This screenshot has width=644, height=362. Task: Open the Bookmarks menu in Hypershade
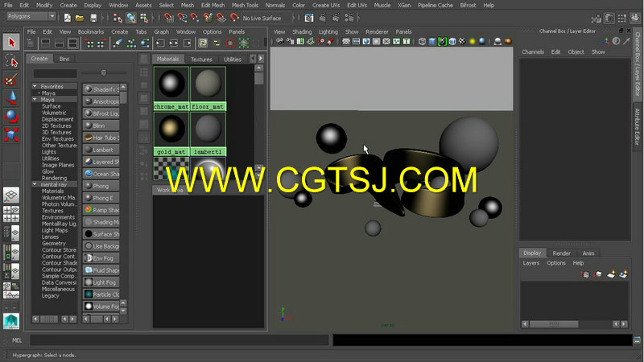[91, 31]
